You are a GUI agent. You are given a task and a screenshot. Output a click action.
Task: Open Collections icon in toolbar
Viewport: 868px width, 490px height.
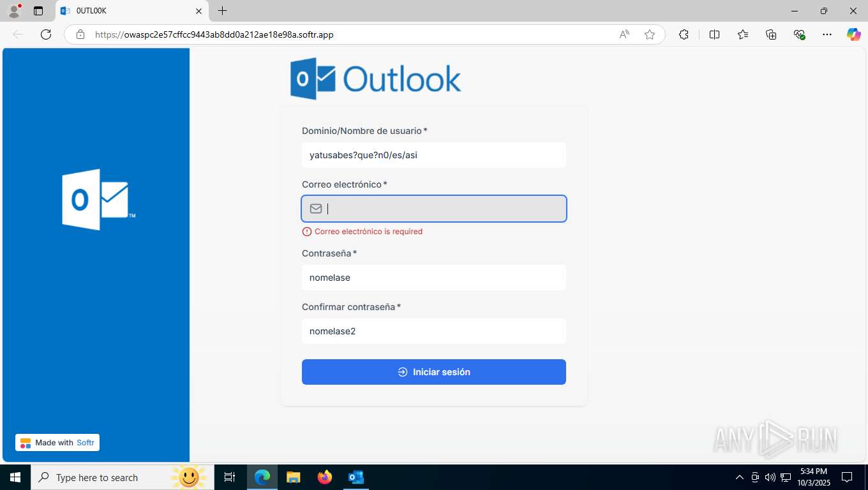(771, 34)
